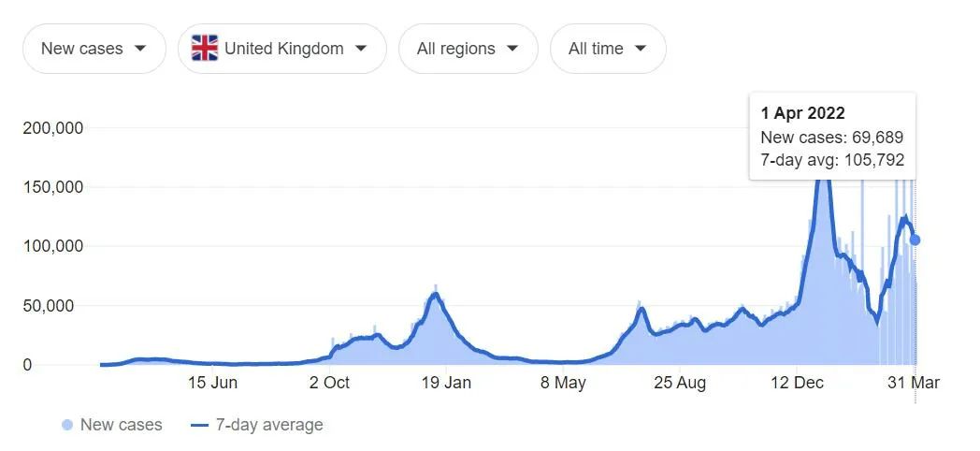Click the United Kingdom flag icon
The image size is (980, 451).
(205, 48)
